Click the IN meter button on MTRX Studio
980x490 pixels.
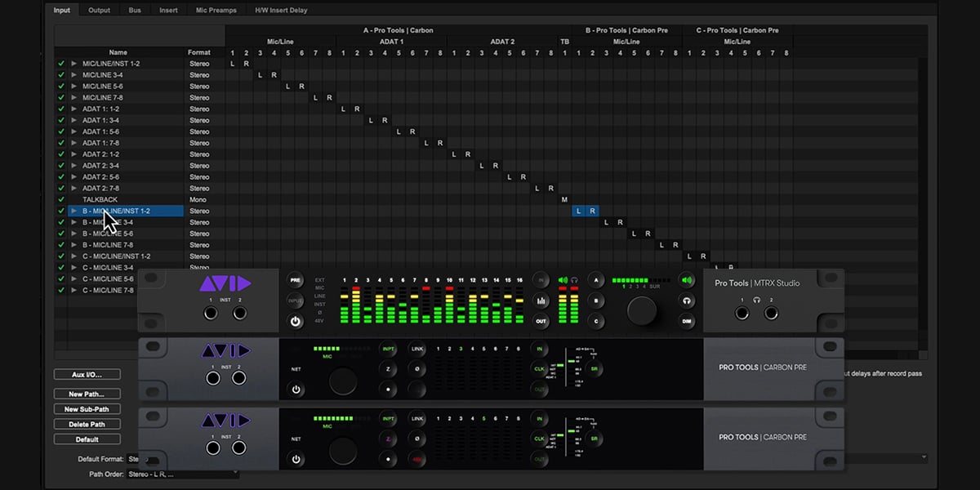coord(541,280)
